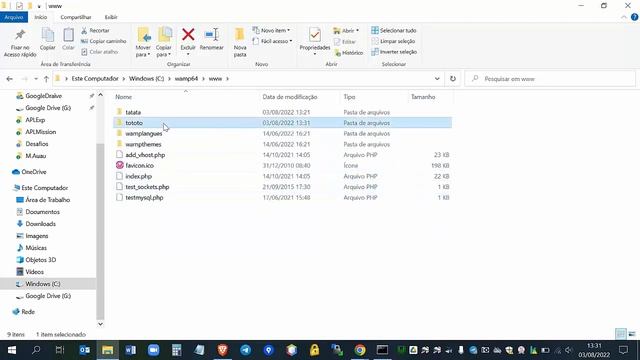Select the testmysql.php file
Image resolution: width=640 pixels, height=360 pixels.
pyautogui.click(x=144, y=197)
